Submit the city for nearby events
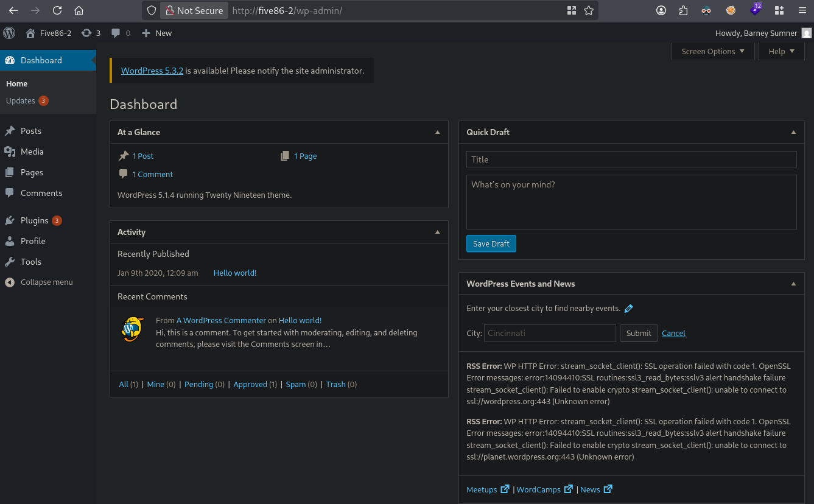814x504 pixels. pos(639,333)
